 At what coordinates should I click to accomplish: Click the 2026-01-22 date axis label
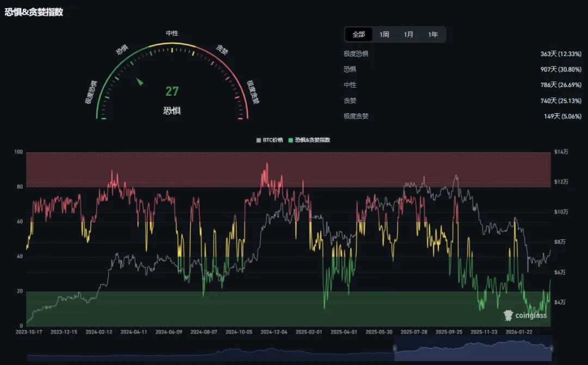point(519,332)
